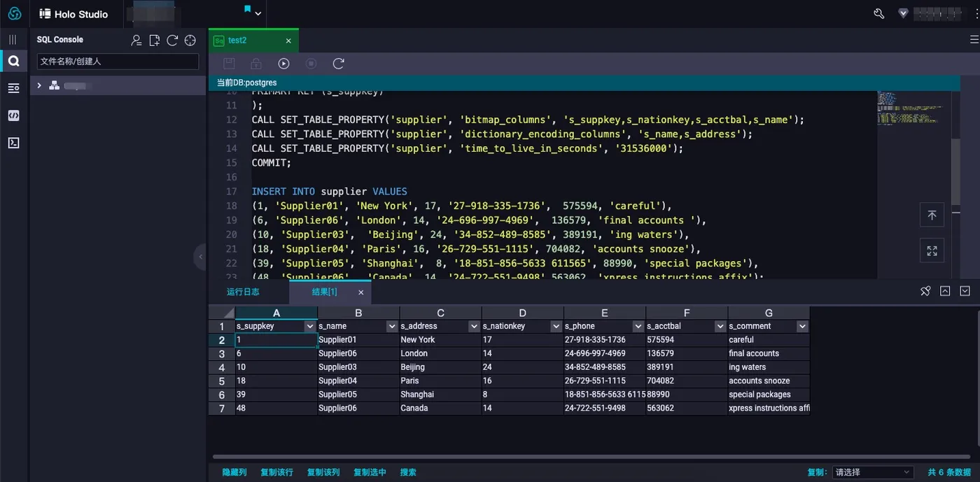Click cell '563062' in s_acctbal column
The image size is (980, 482).
tap(687, 409)
